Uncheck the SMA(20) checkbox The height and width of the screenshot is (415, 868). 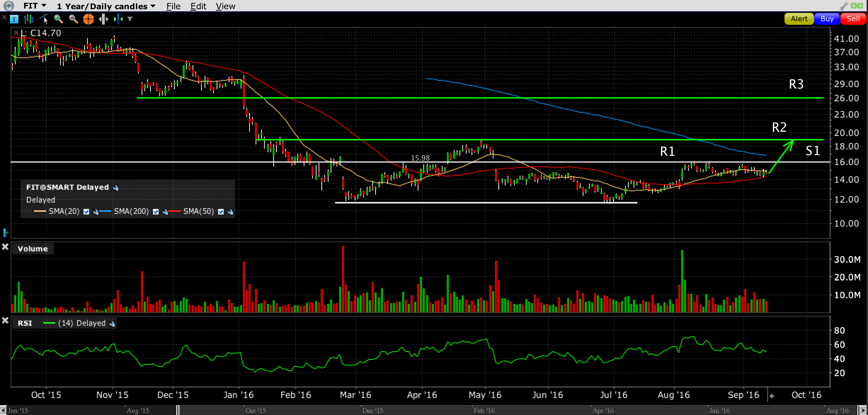[86, 212]
